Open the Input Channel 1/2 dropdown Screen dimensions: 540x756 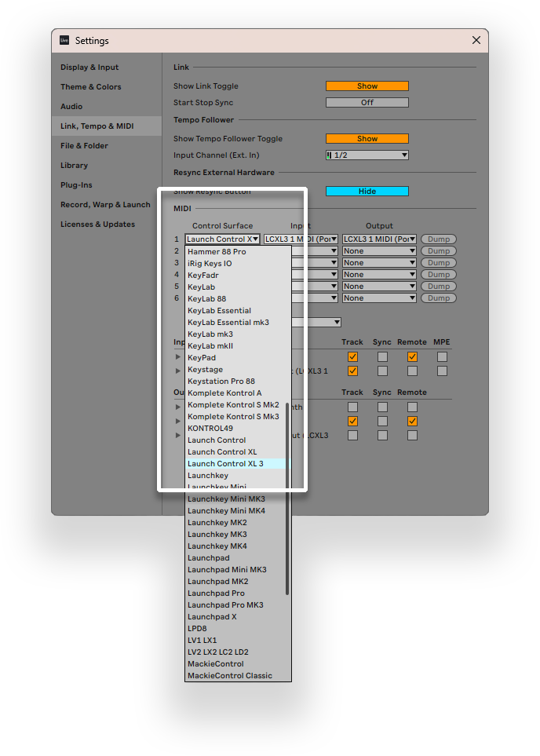367,155
